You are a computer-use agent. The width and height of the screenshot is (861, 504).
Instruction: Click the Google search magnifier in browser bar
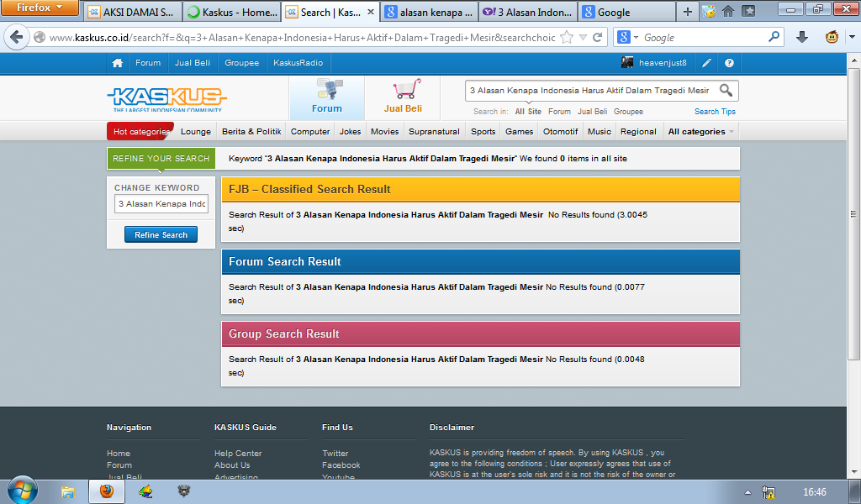coord(774,37)
